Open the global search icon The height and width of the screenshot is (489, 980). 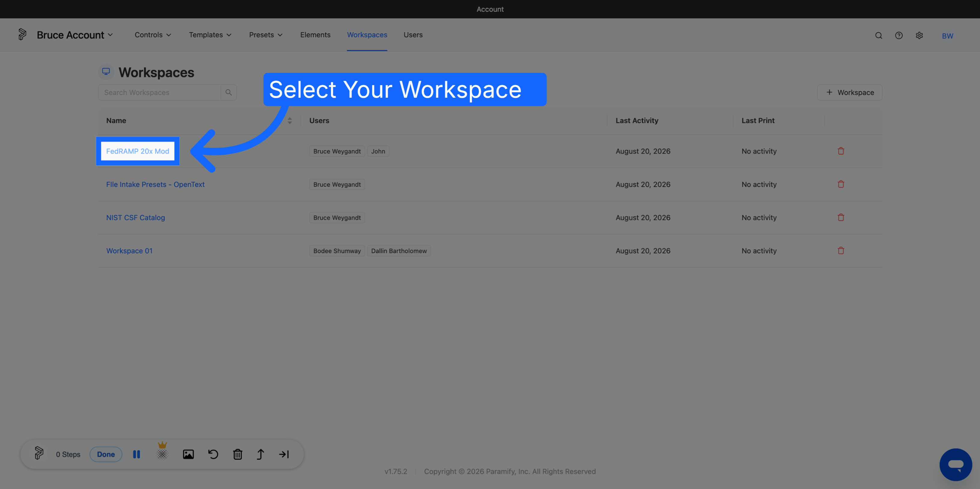(x=878, y=35)
